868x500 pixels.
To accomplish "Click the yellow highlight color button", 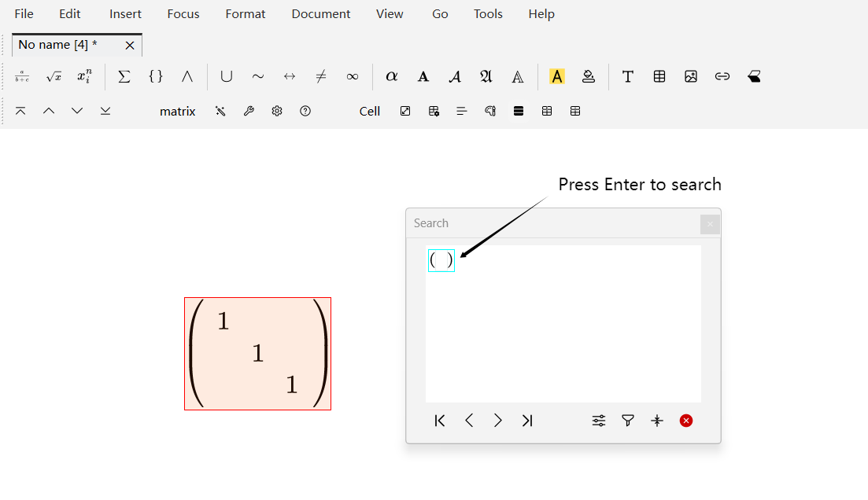I will [x=557, y=76].
